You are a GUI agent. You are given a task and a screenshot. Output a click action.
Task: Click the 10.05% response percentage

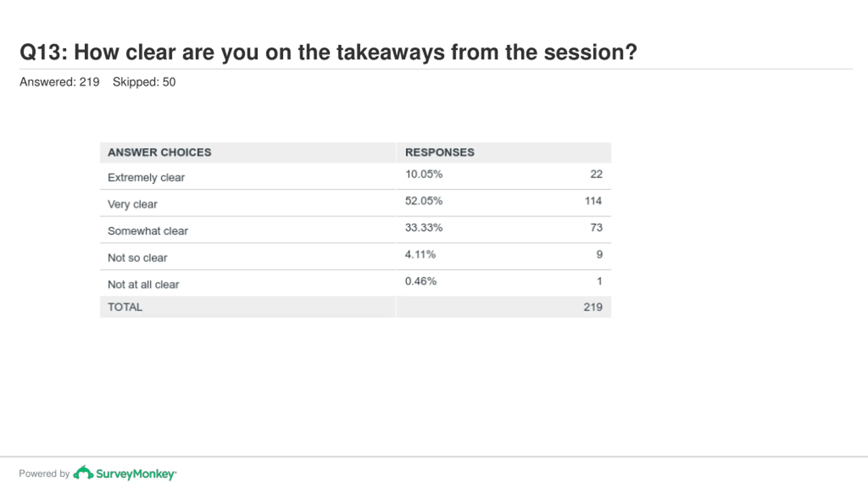pos(424,174)
